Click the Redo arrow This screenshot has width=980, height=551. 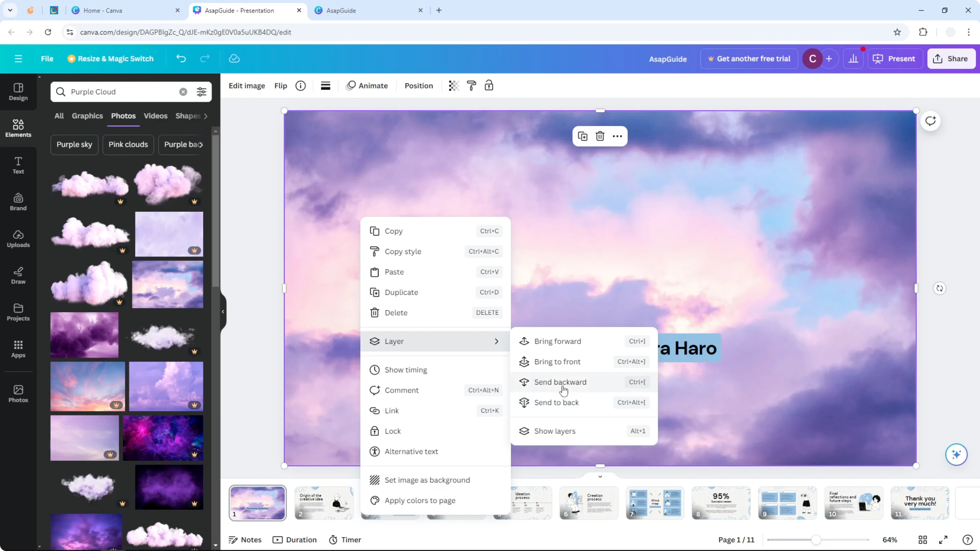205,59
